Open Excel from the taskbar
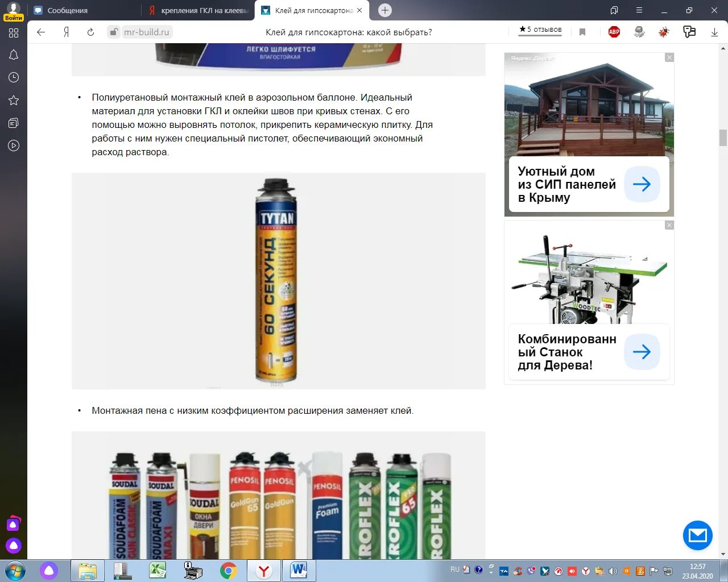 158,571
